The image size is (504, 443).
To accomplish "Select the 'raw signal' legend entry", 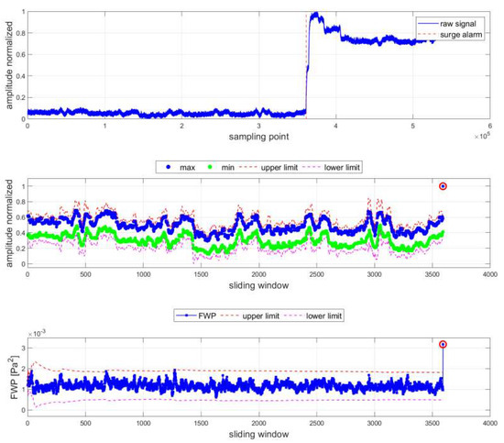I will [447, 24].
